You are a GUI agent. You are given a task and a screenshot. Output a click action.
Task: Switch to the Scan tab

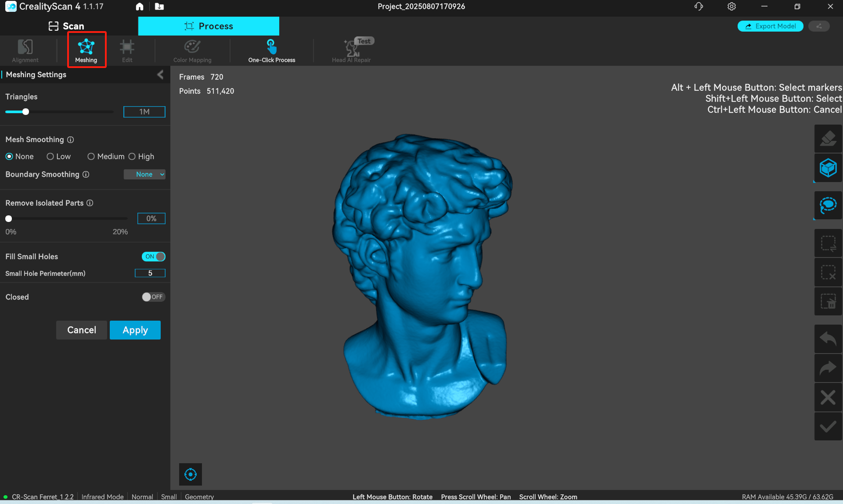point(67,26)
